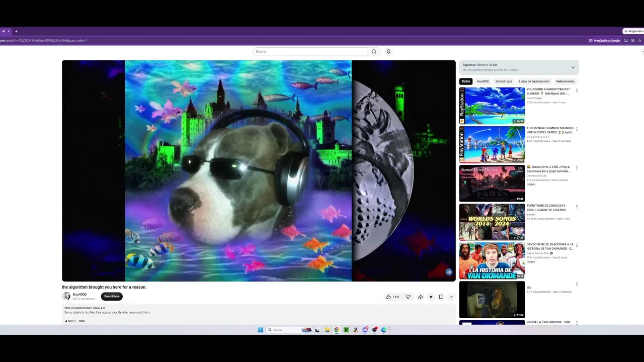Like the video showing 1,6 K likes
Viewport: 644px width, 362px height.
click(392, 297)
